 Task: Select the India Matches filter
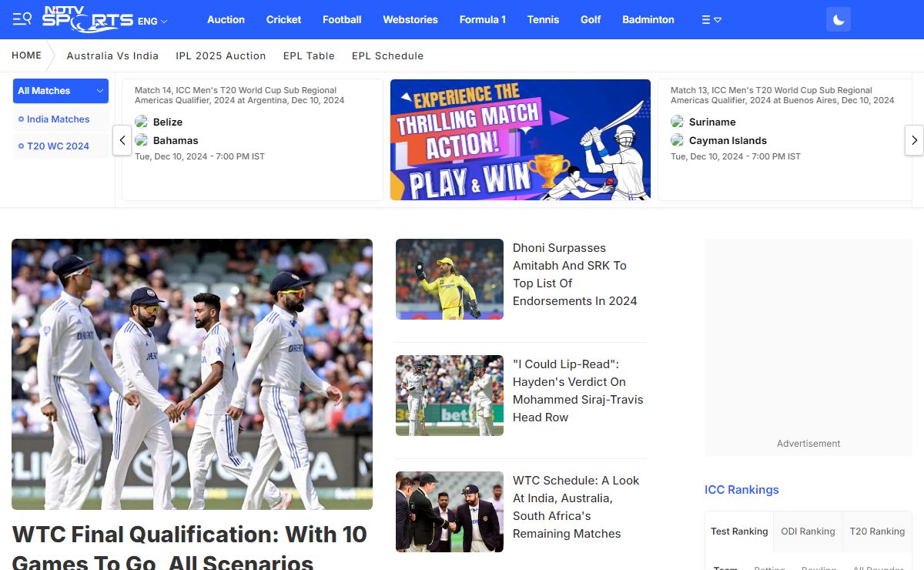pos(58,119)
